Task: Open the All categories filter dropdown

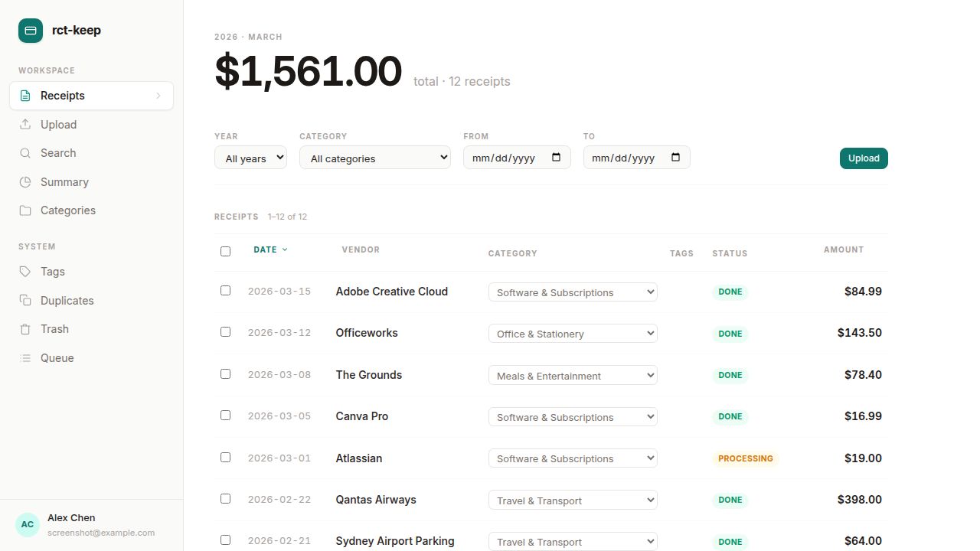Action: pyautogui.click(x=374, y=158)
